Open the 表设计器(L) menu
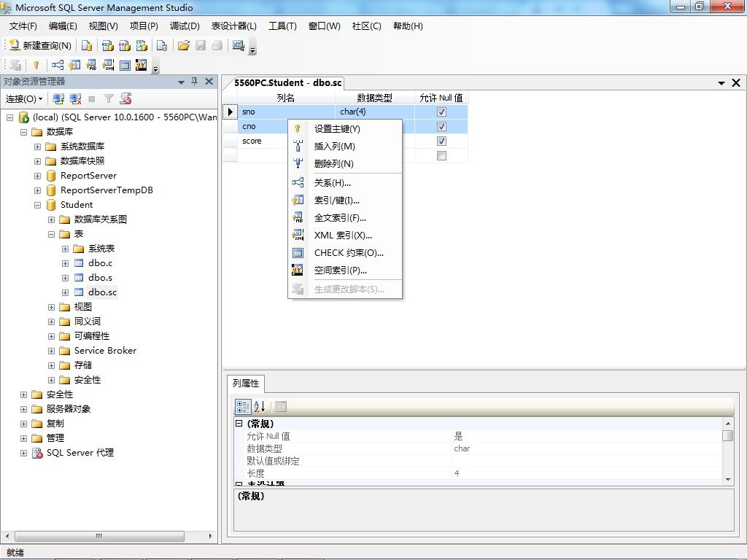Image resolution: width=747 pixels, height=560 pixels. 233,26
